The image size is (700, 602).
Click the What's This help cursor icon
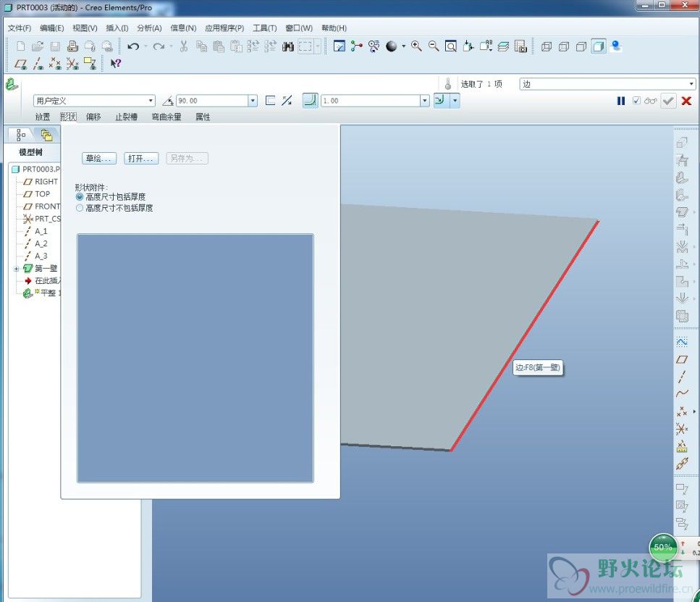(116, 64)
